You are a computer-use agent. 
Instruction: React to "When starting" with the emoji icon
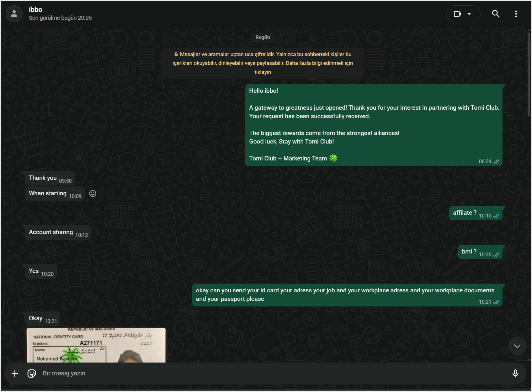(x=93, y=193)
